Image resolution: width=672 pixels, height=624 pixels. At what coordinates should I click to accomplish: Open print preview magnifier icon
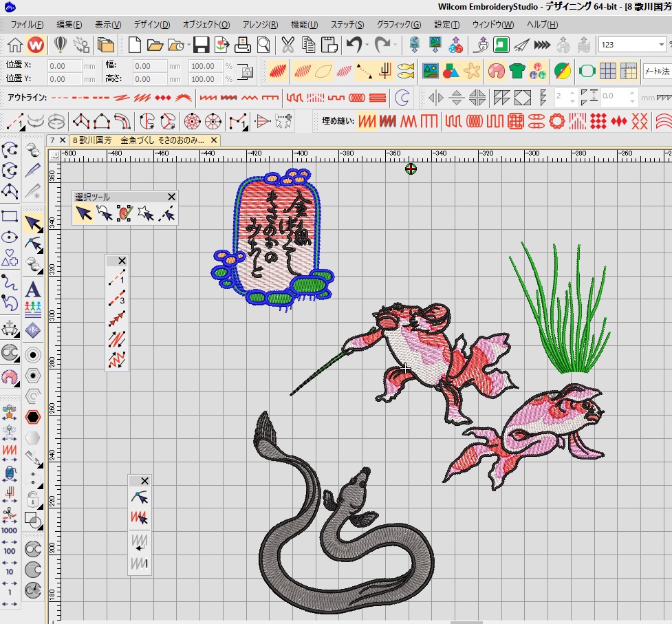point(263,45)
